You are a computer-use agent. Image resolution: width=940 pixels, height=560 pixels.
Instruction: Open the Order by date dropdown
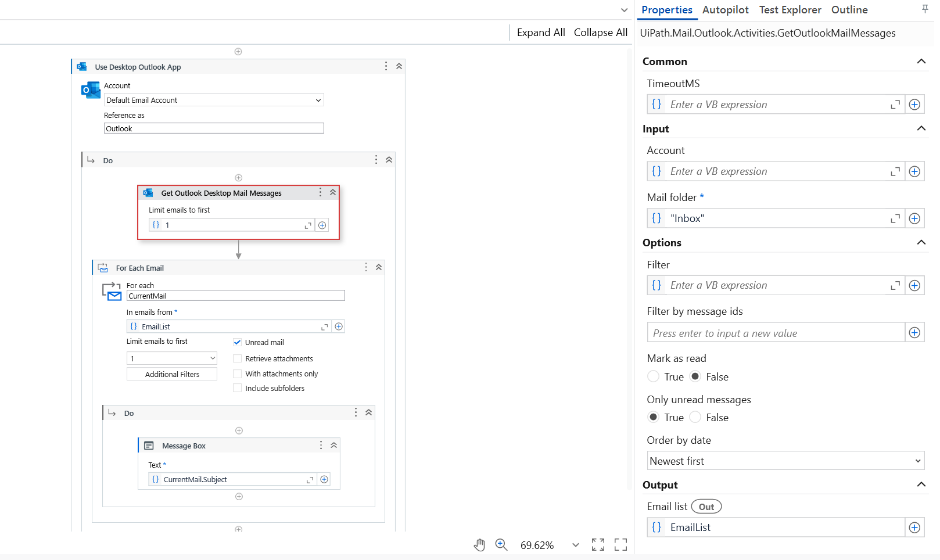(785, 461)
